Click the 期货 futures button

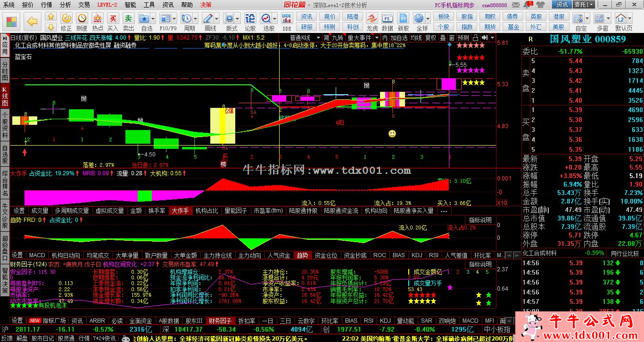(490, 27)
